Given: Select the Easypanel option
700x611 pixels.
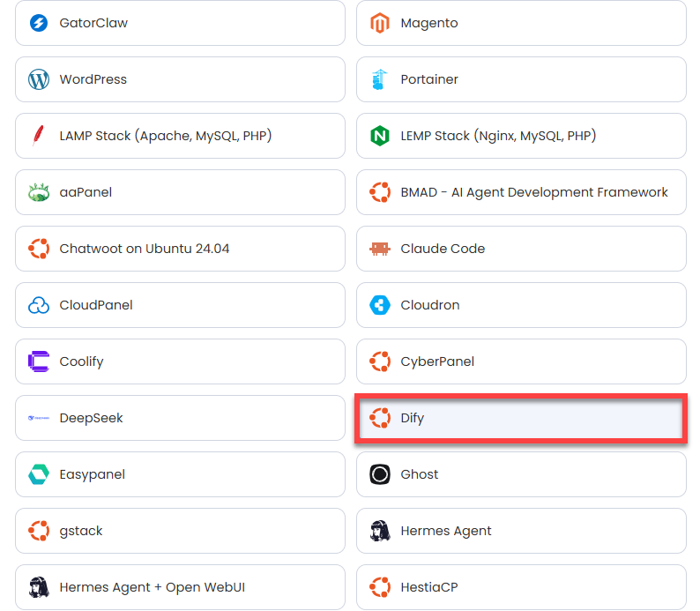Looking at the screenshot, I should tap(181, 474).
